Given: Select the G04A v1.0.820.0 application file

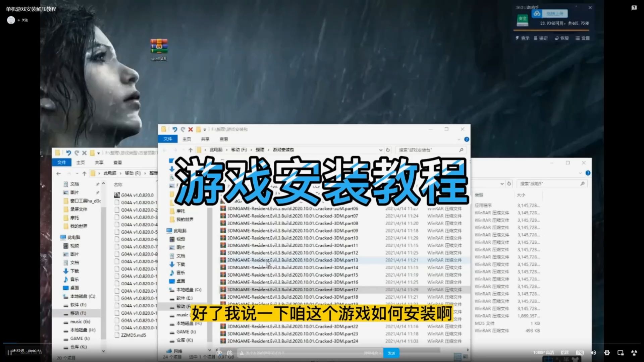Looking at the screenshot, I should (134, 195).
